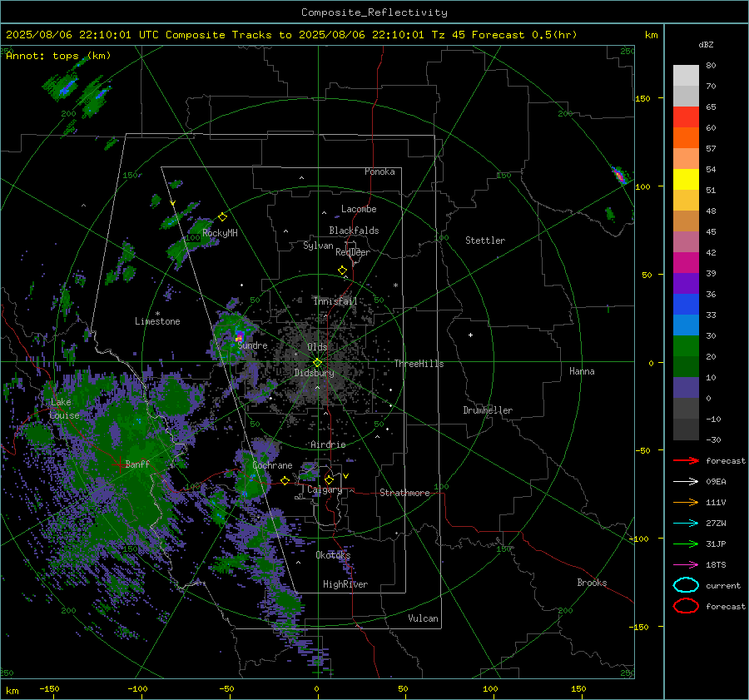
Task: Click the Olds town label
Action: [x=317, y=347]
